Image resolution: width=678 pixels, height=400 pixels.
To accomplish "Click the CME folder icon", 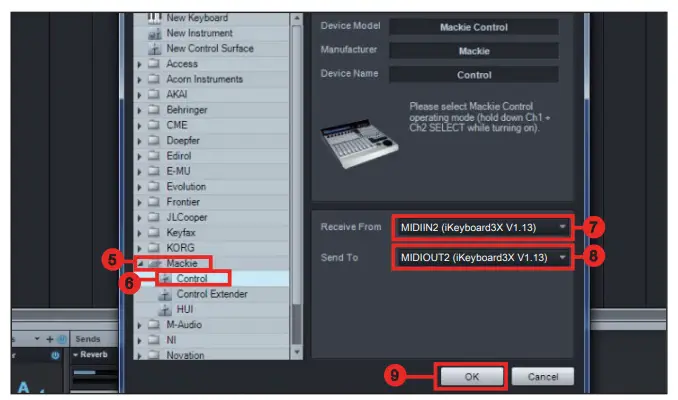I will tap(154, 125).
